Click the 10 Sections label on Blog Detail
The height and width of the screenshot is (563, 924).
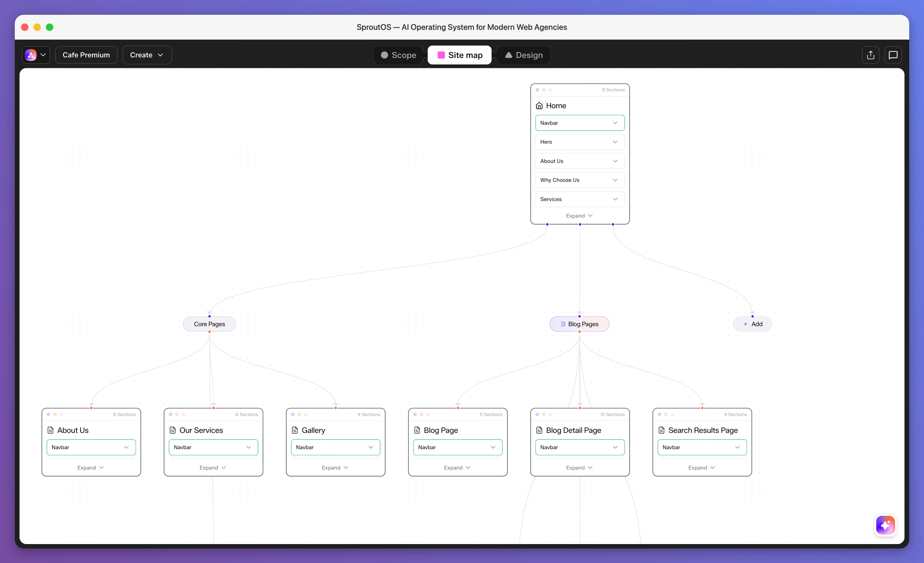612,415
